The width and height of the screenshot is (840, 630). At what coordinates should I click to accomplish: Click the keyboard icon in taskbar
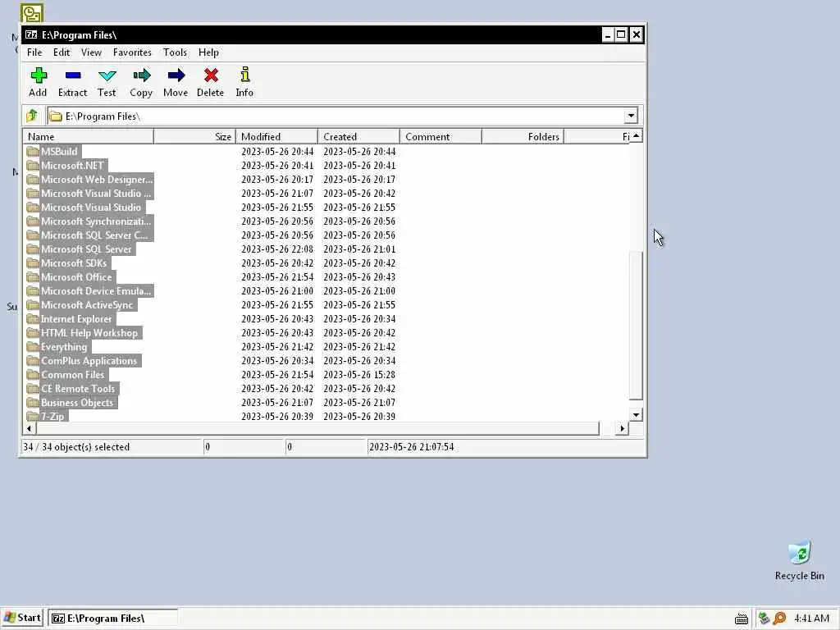point(742,619)
